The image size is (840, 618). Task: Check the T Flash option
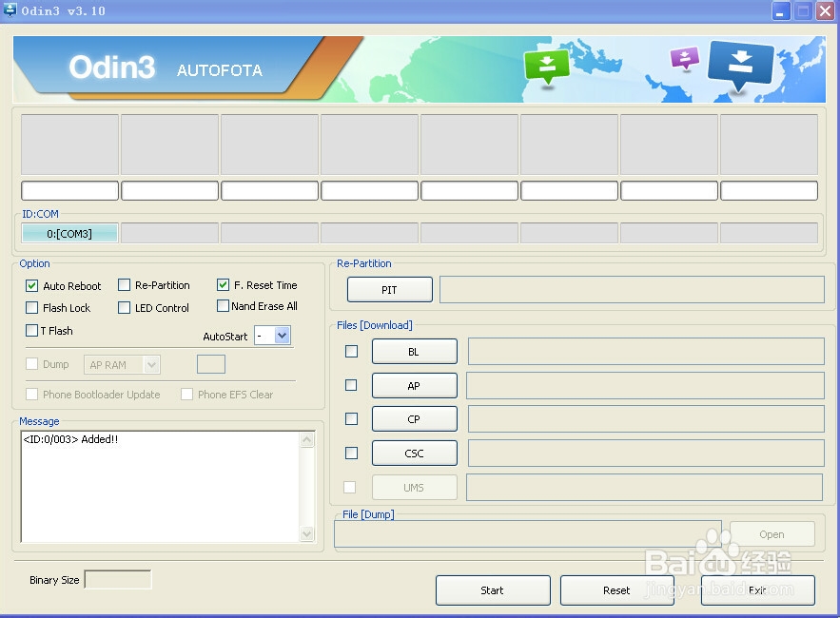click(x=32, y=331)
